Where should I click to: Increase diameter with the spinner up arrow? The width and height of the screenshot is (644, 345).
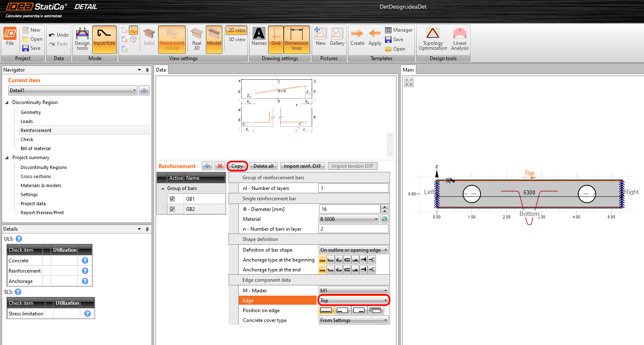385,207
